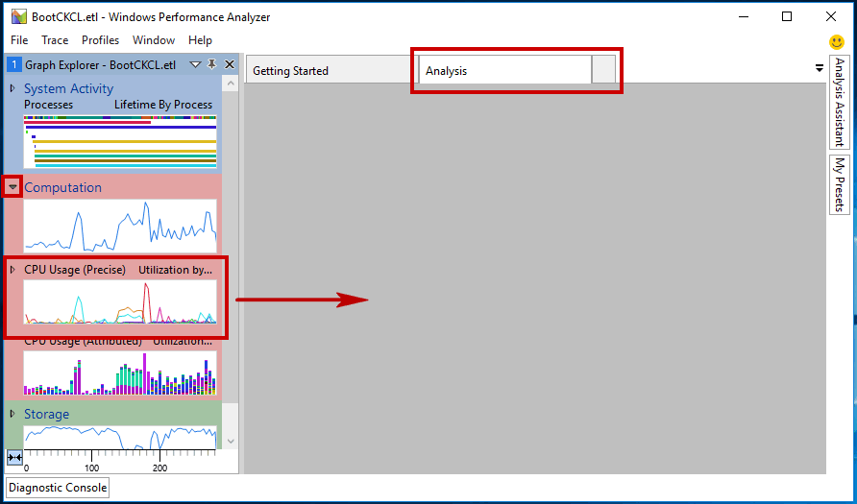
Task: Click the Graph Explorer vertical scrollbar track
Action: [x=230, y=419]
